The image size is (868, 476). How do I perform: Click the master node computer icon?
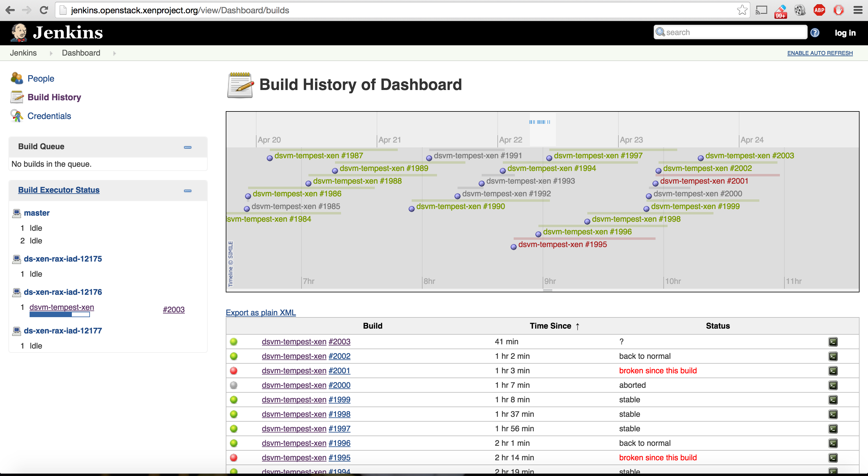pyautogui.click(x=17, y=213)
